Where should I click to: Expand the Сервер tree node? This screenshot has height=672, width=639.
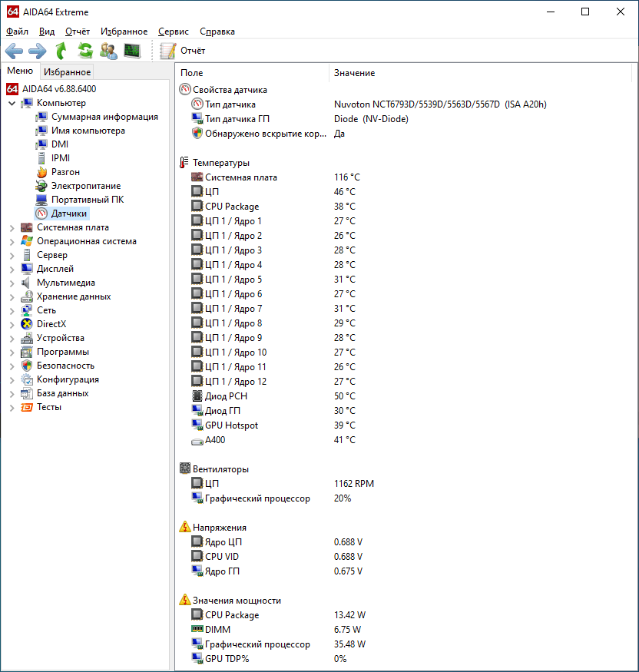click(12, 256)
